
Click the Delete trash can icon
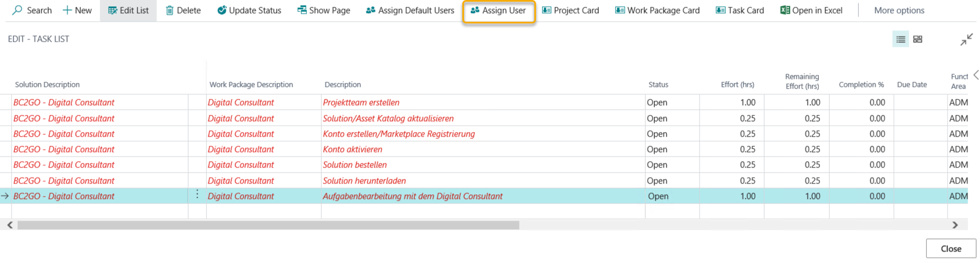coord(170,10)
